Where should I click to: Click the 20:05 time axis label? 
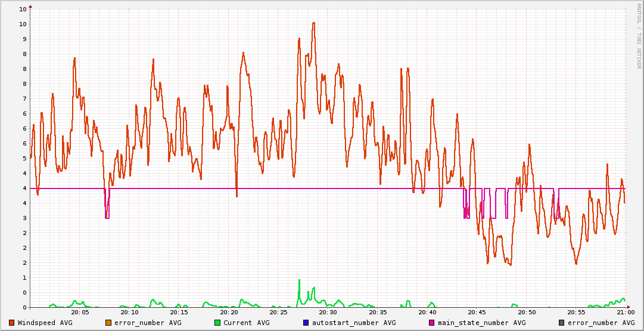(80, 312)
